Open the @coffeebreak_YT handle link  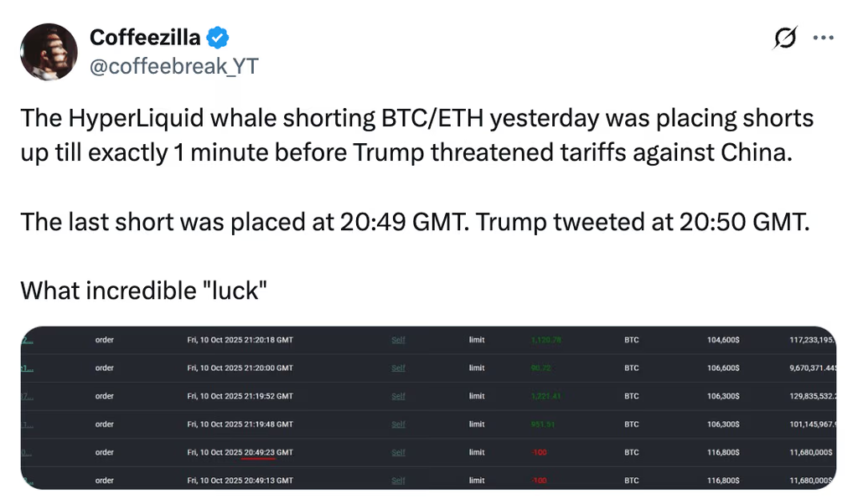click(173, 66)
